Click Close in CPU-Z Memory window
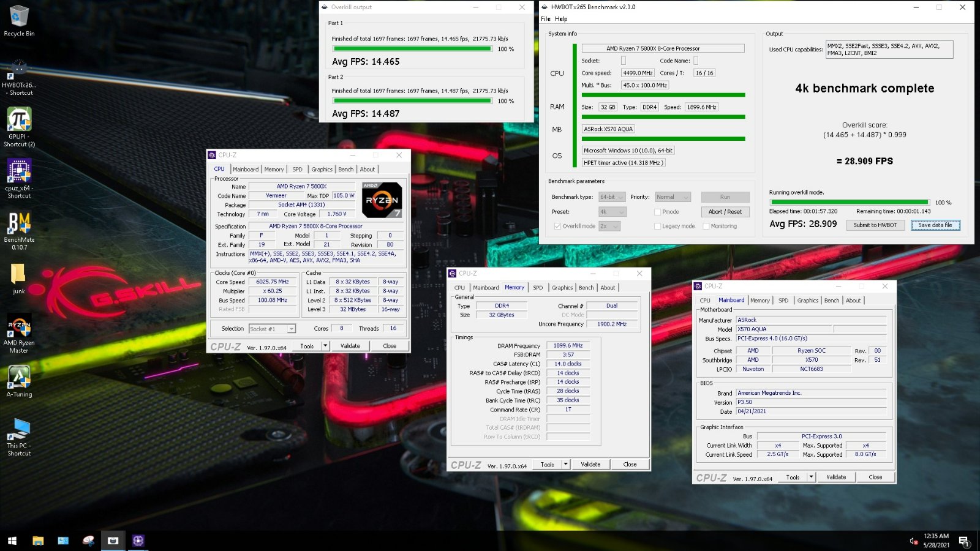The height and width of the screenshot is (551, 980). pos(630,464)
